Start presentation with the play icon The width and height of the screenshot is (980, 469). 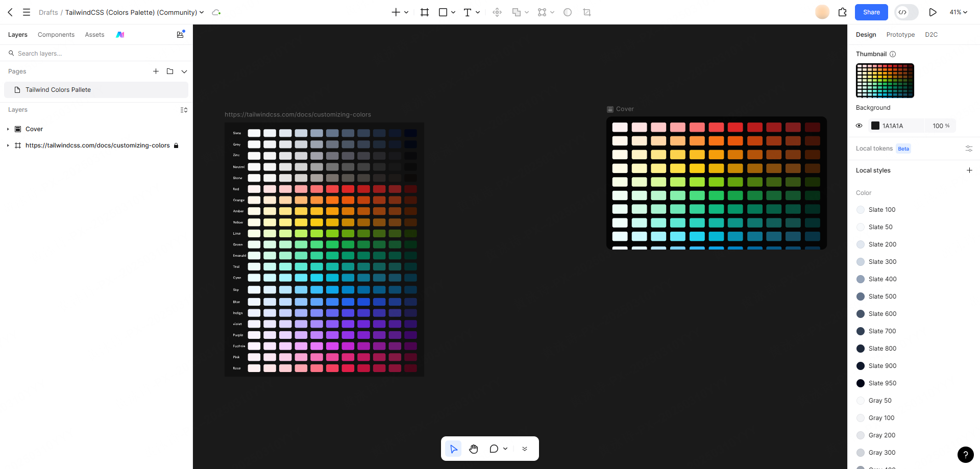tap(933, 12)
